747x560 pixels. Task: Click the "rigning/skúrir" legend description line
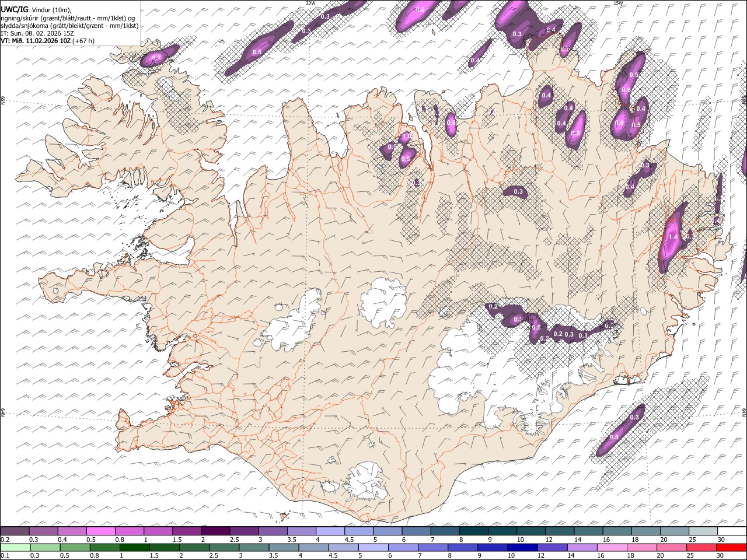coord(68,17)
